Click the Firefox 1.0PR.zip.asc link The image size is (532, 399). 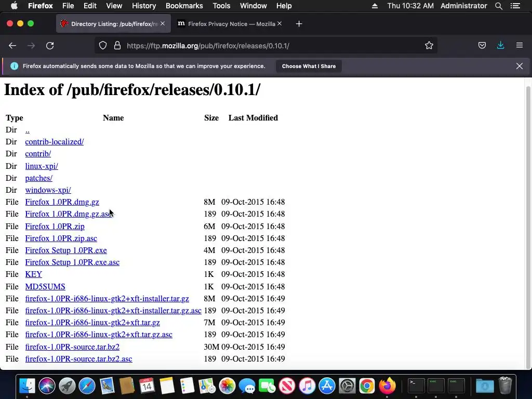61,238
